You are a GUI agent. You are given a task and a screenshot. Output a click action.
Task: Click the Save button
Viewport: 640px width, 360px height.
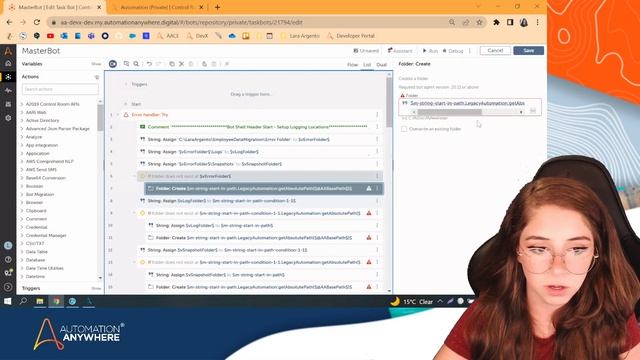(529, 51)
